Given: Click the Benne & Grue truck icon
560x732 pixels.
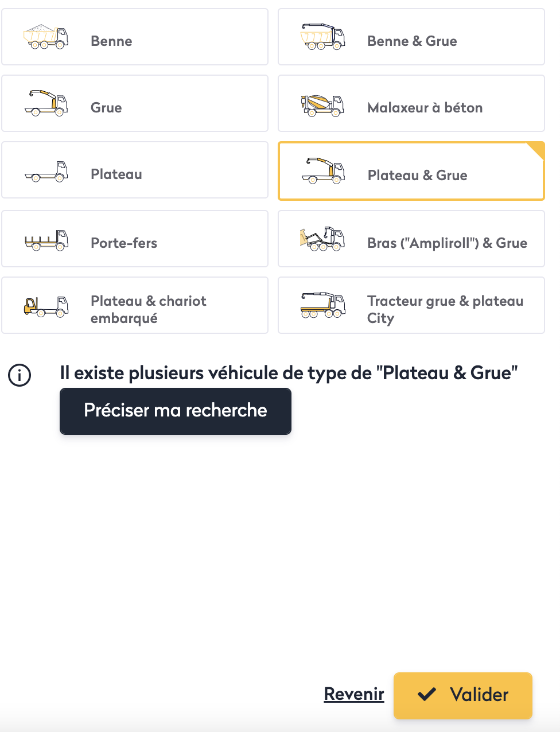Looking at the screenshot, I should 322,37.
